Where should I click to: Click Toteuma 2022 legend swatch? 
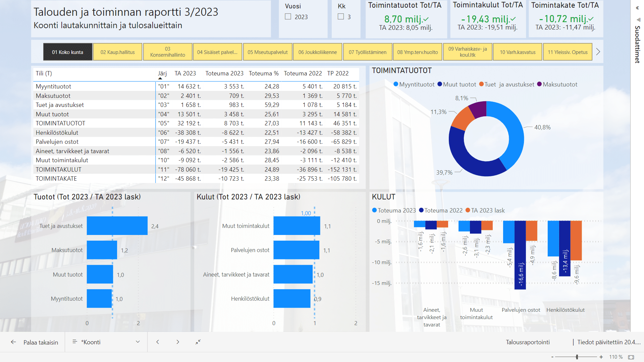coord(421,210)
